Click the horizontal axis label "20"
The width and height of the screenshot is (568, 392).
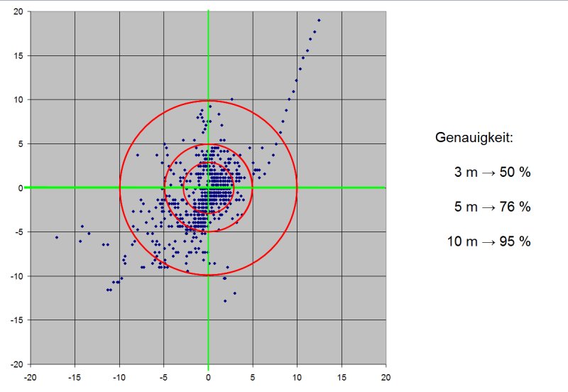click(386, 378)
